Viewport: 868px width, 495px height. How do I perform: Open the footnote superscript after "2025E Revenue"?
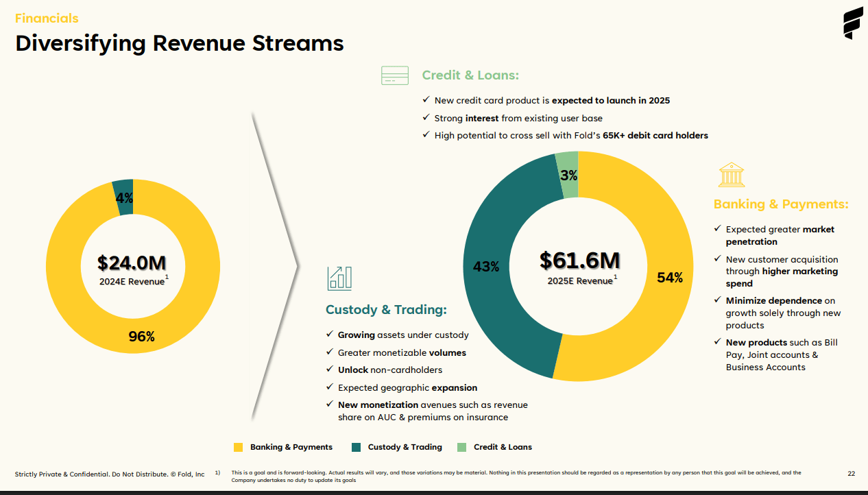pos(614,277)
